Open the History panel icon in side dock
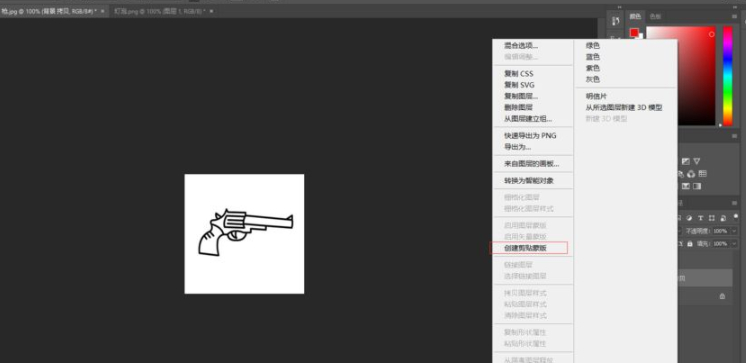This screenshot has width=746, height=363. point(616,20)
